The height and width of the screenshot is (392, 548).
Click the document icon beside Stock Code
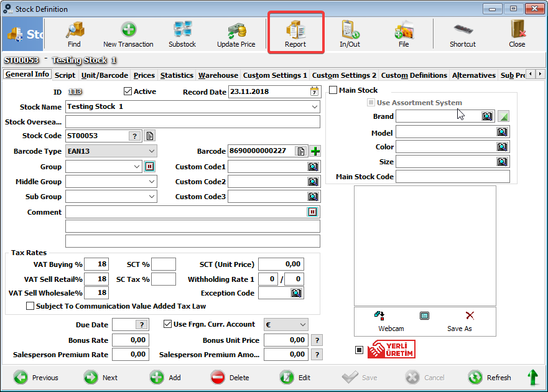149,136
